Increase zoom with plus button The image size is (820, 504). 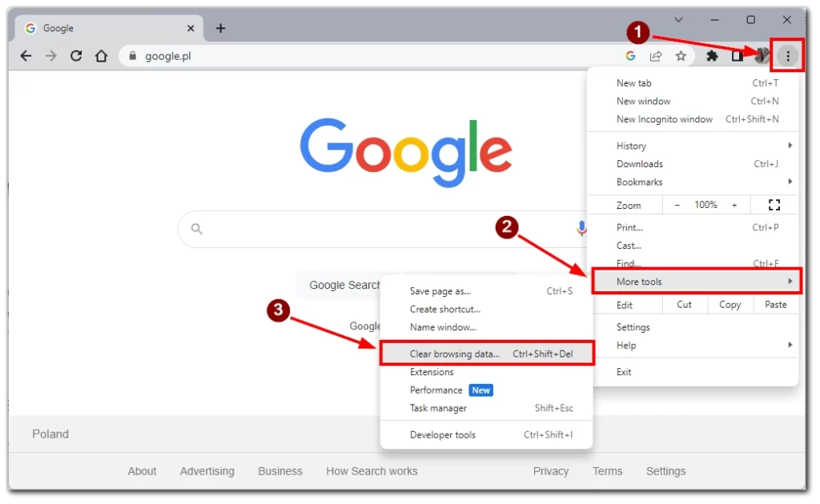[x=734, y=205]
